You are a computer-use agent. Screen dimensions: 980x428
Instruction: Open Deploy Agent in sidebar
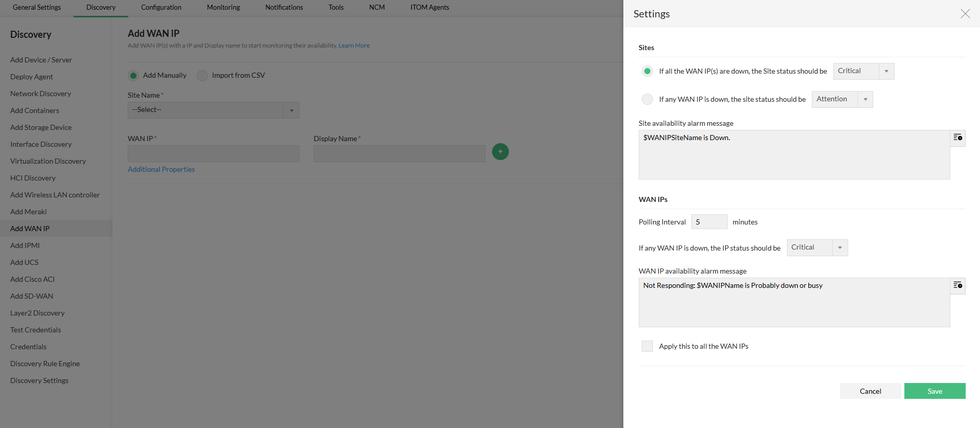coord(32,77)
